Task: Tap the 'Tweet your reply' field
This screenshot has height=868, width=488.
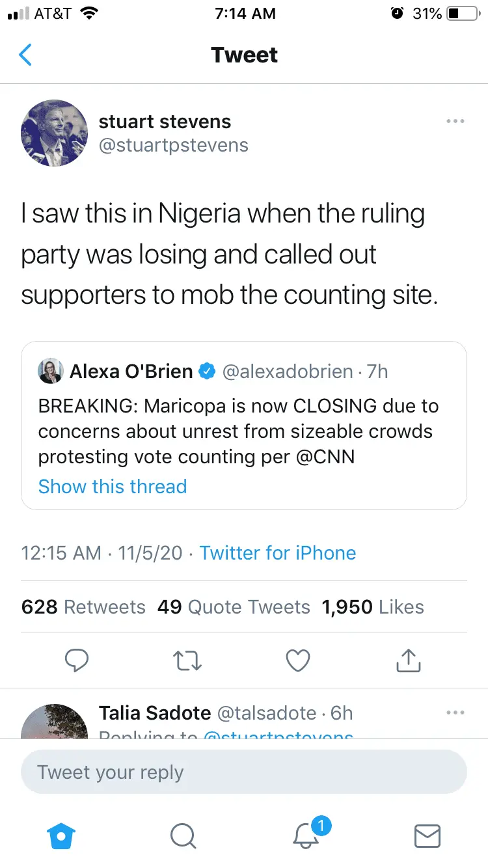Action: point(244,772)
